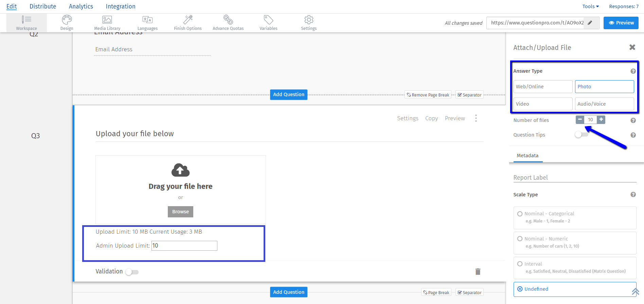Click Q3 Preview link

click(x=455, y=118)
